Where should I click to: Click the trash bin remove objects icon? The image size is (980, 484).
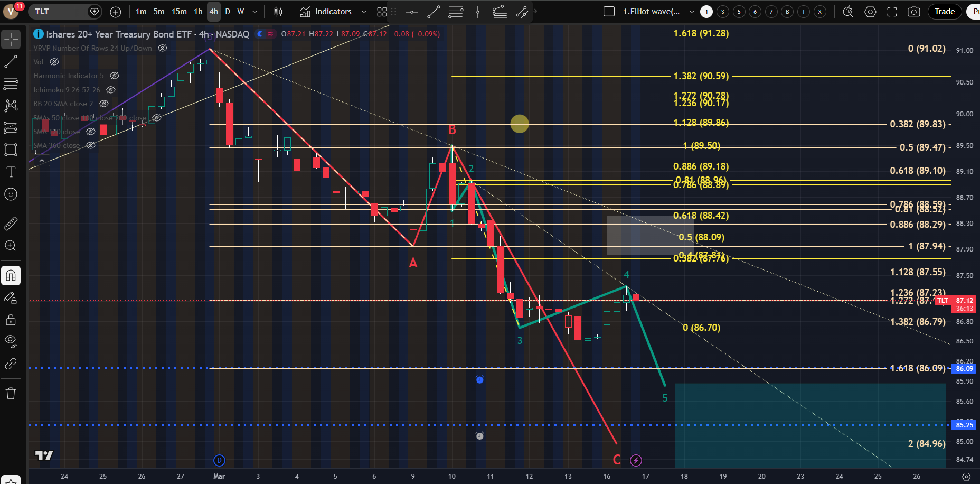tap(11, 393)
